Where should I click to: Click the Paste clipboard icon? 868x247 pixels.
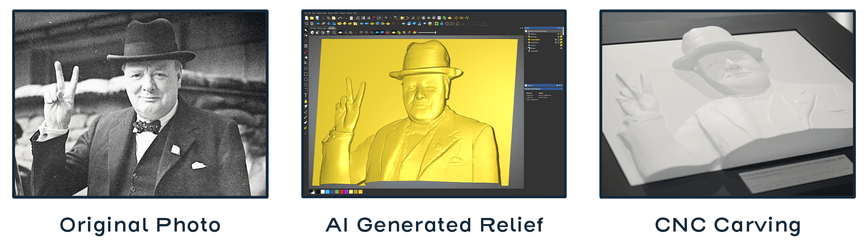click(334, 18)
